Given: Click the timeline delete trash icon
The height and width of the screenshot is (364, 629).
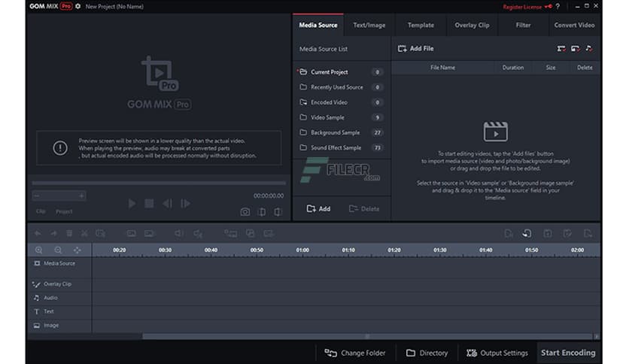Looking at the screenshot, I should click(x=69, y=233).
